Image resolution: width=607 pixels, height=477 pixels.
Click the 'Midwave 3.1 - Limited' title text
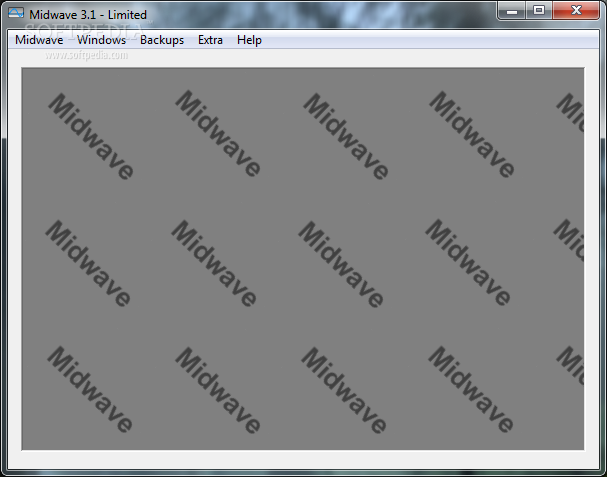point(88,15)
